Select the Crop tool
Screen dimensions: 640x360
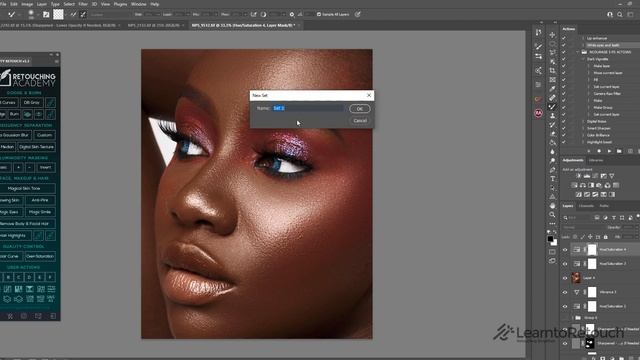[x=552, y=71]
